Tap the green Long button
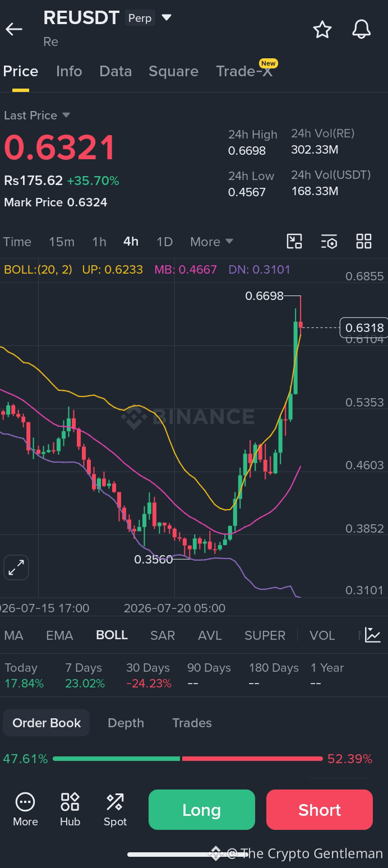The width and height of the screenshot is (388, 868). pyautogui.click(x=202, y=810)
